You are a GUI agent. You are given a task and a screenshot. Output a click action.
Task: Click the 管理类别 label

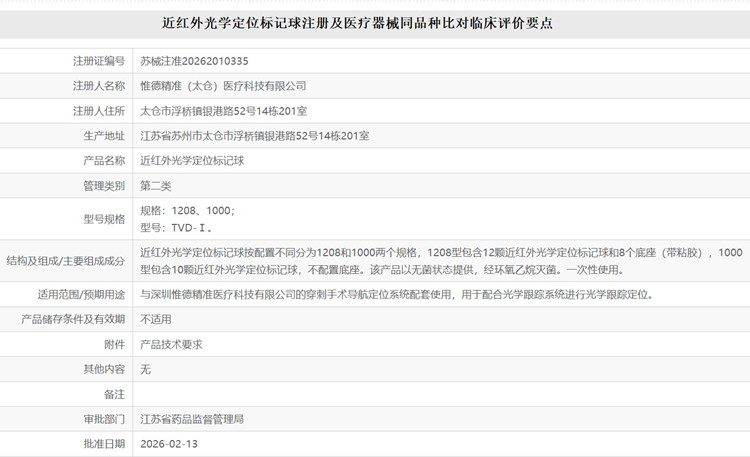(x=104, y=186)
